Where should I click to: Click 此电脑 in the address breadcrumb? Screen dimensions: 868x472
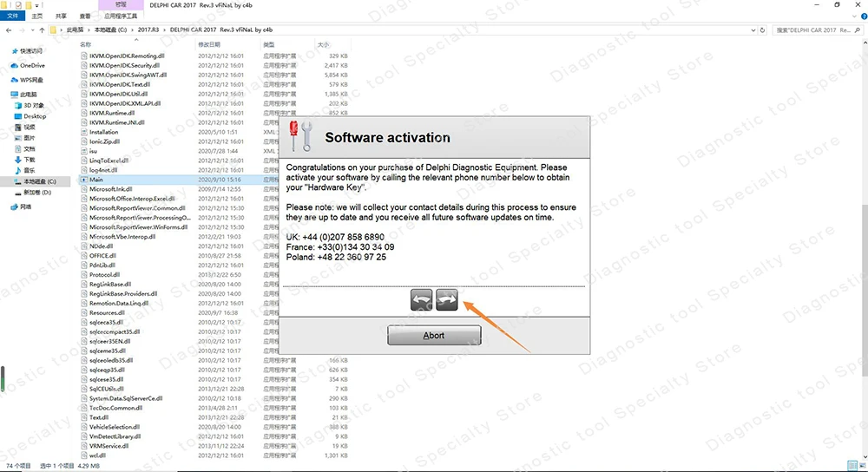tap(75, 29)
